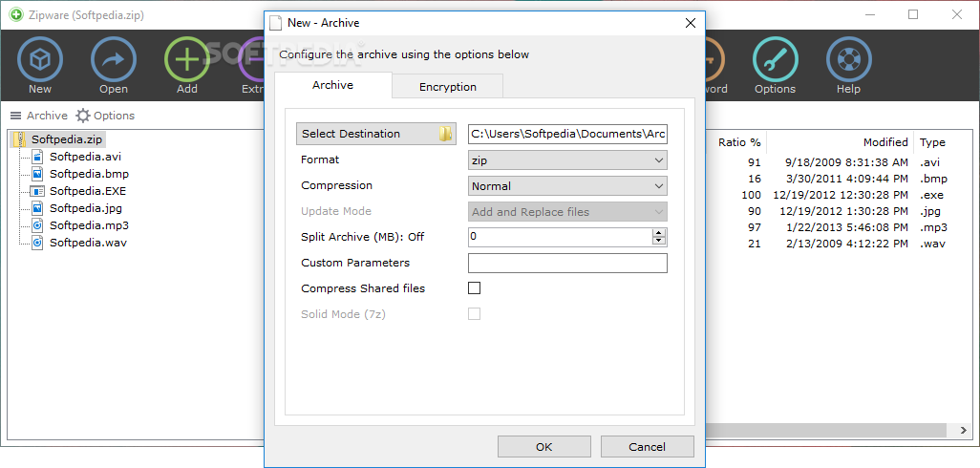Click the Softpedia.zip archive icon in tree
980x468 pixels.
pyautogui.click(x=21, y=138)
